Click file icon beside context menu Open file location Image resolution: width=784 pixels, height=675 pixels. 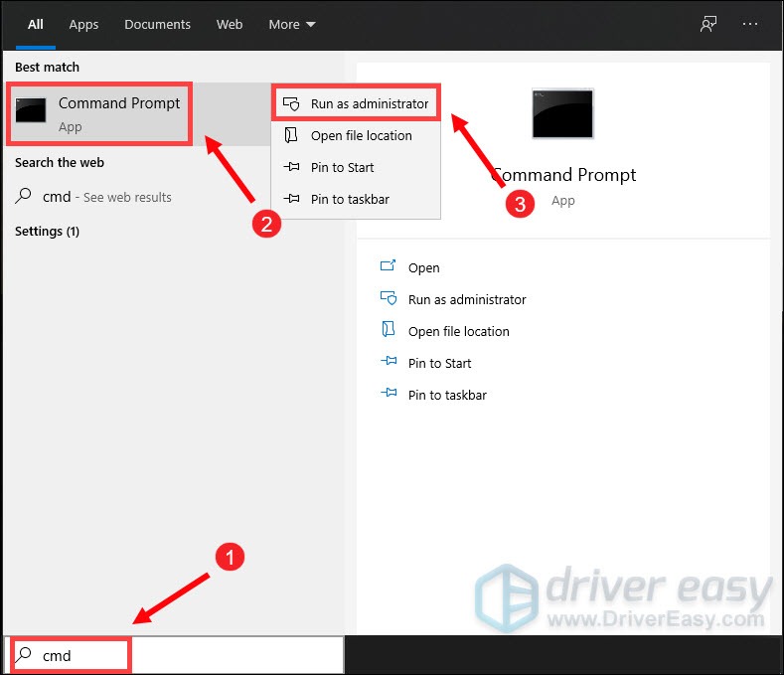pyautogui.click(x=290, y=135)
